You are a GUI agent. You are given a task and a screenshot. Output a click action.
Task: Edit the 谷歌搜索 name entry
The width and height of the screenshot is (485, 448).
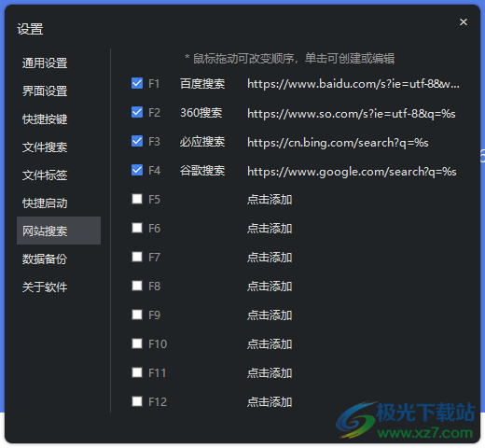(202, 171)
